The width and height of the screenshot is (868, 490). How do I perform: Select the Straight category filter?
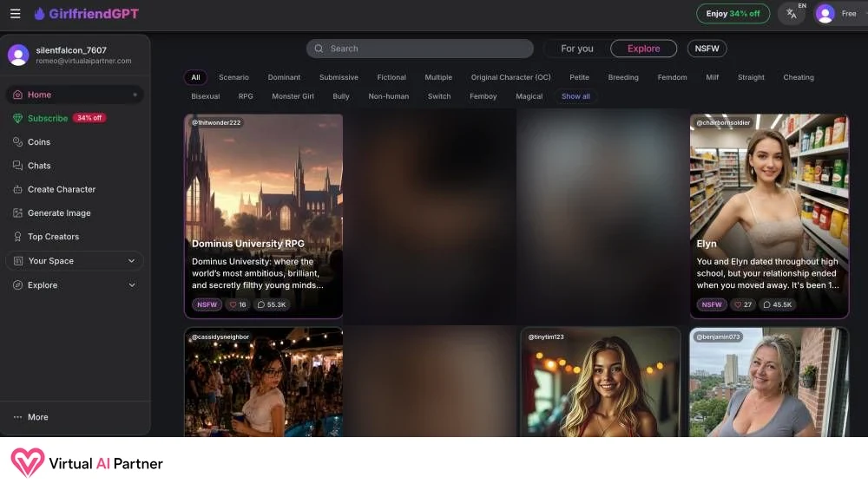751,77
